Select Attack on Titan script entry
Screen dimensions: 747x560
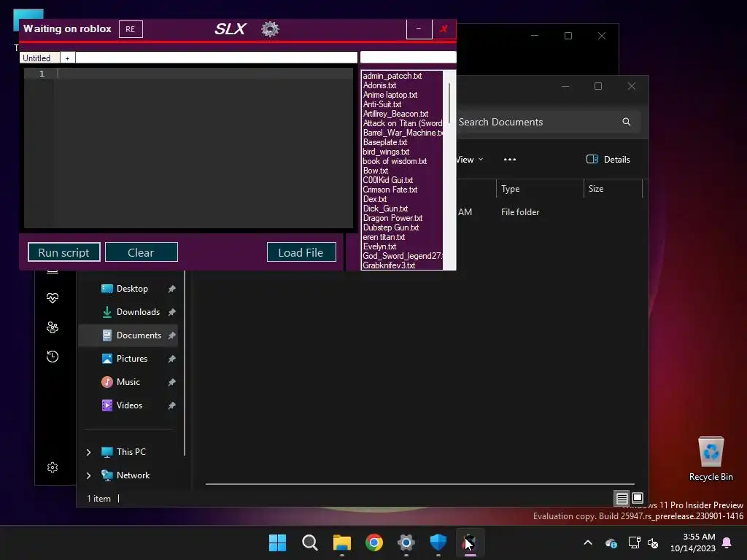tap(402, 123)
